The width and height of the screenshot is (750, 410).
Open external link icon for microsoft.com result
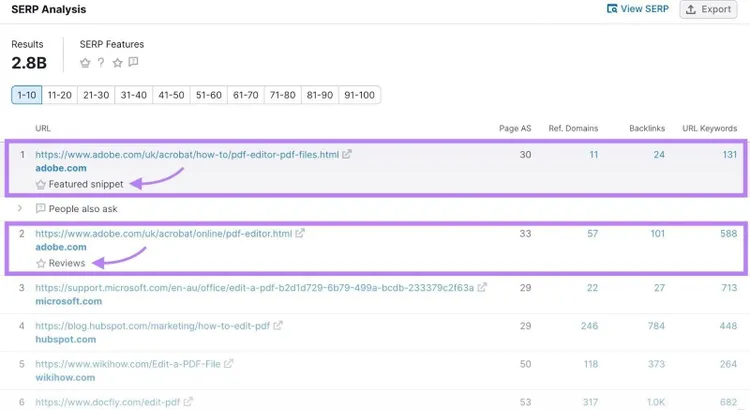click(482, 287)
